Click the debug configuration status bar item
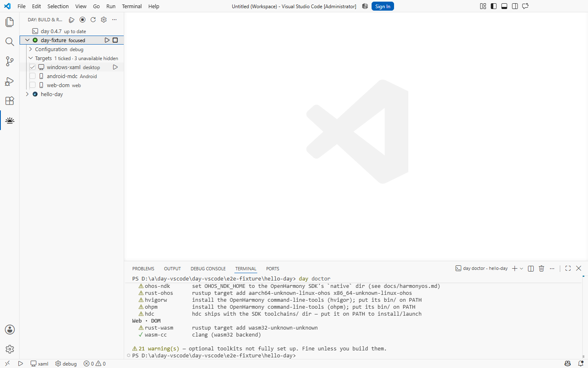The image size is (588, 368). [x=66, y=364]
